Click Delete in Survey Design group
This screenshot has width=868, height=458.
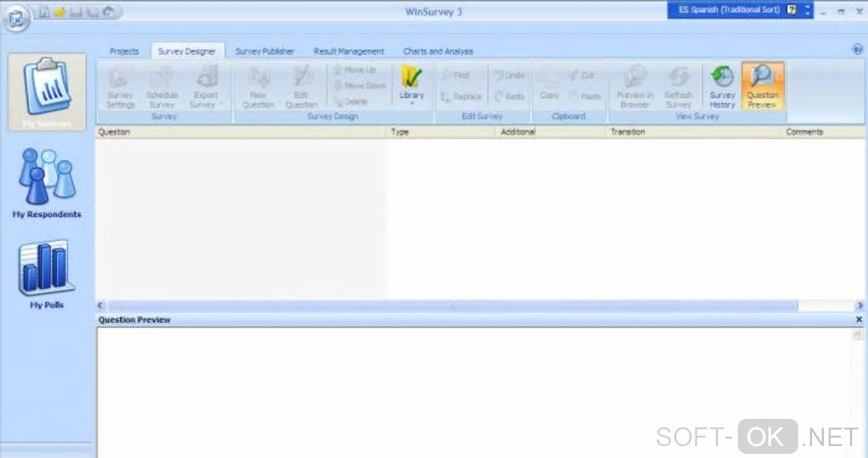[351, 102]
